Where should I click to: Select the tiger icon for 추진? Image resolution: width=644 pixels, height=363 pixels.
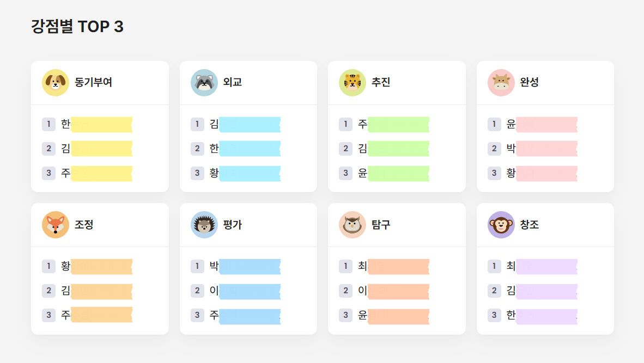pyautogui.click(x=353, y=82)
